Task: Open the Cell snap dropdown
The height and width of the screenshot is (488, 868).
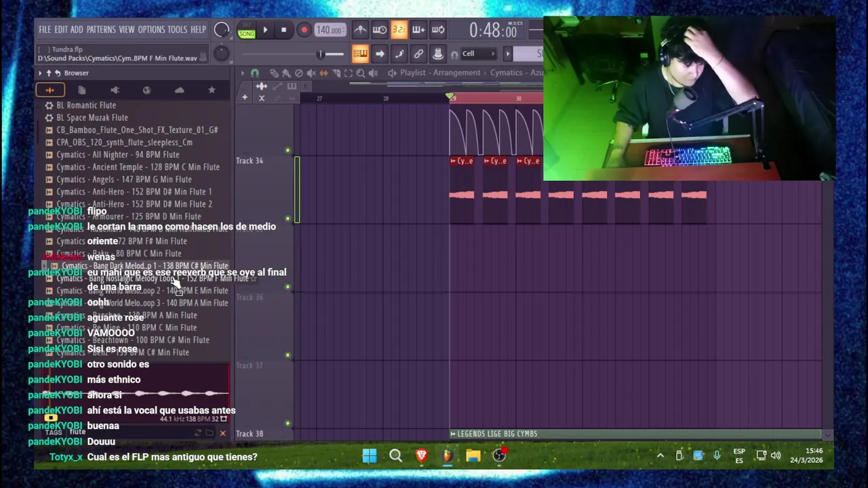Action: coord(480,54)
